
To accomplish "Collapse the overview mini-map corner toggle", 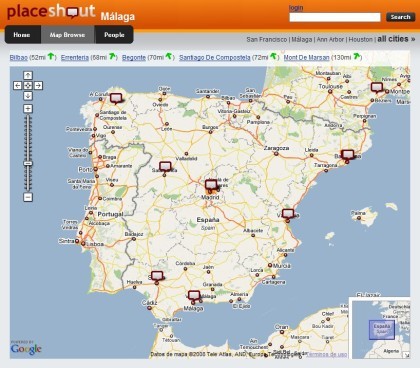I will (406, 355).
